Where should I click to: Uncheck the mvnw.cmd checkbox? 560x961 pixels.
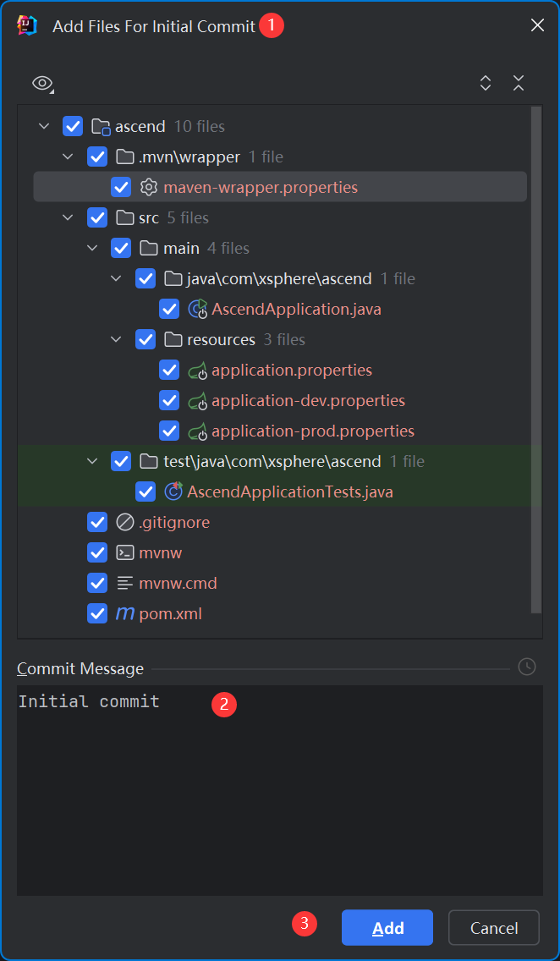coord(97,583)
